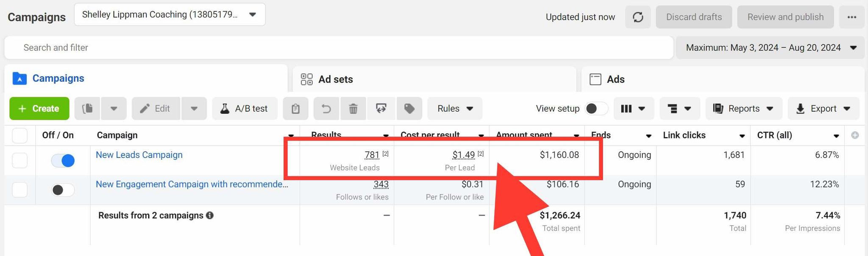Turn off the New Leads Campaign toggle
This screenshot has width=868, height=256.
tap(63, 160)
